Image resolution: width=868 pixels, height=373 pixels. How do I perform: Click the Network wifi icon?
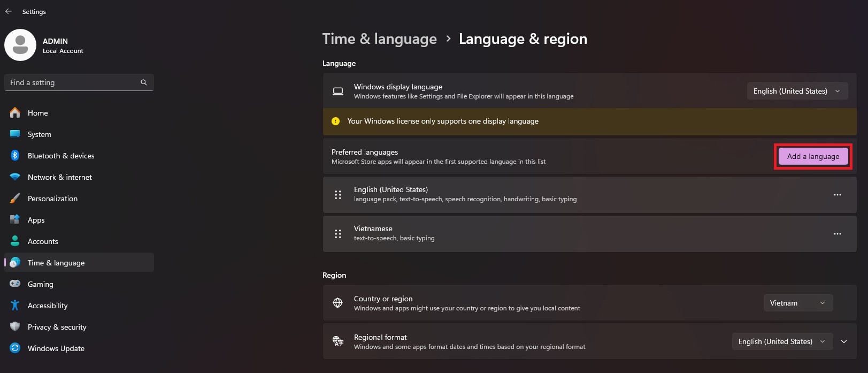point(15,177)
